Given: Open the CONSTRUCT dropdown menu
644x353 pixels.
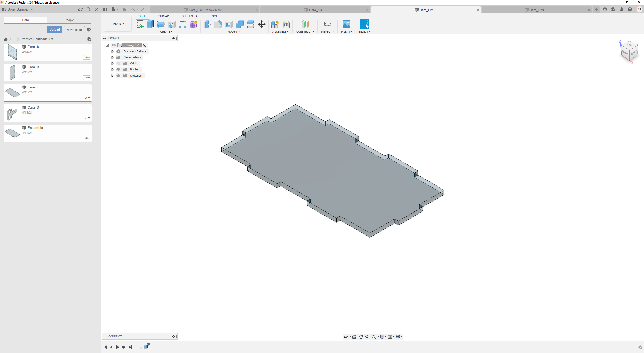Looking at the screenshot, I should (305, 32).
